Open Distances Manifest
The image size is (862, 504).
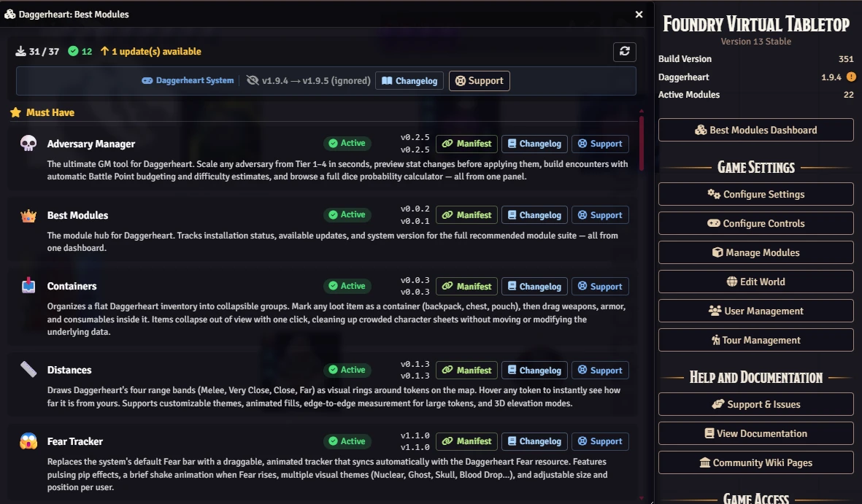(466, 371)
